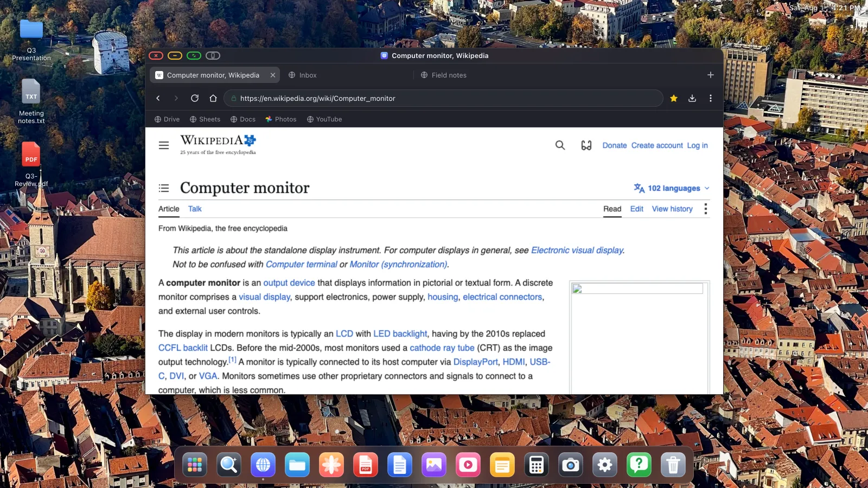Go back to the previous page

158,98
